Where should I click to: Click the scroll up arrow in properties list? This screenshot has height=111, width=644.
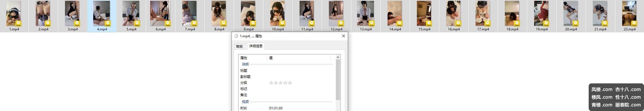338,57
